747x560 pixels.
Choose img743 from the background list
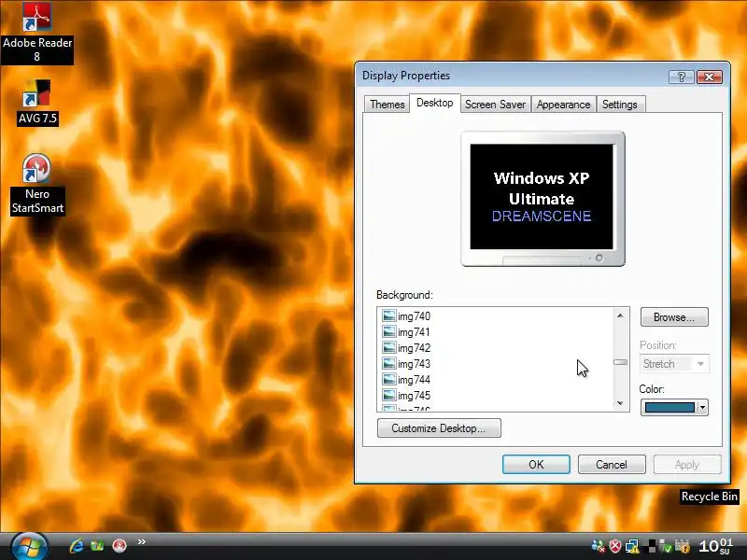414,364
